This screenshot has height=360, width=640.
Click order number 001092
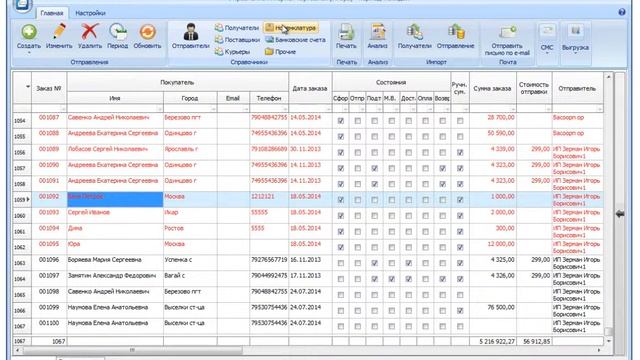pyautogui.click(x=49, y=197)
